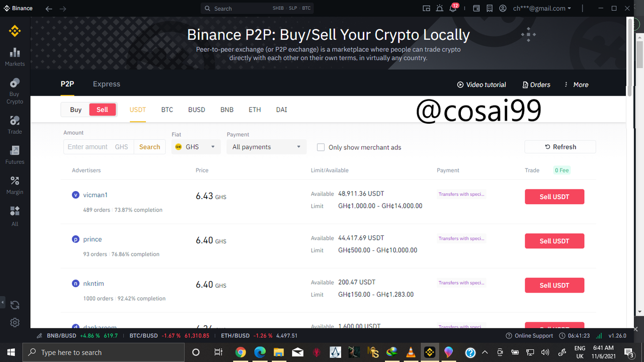
Task: Open the GHS fiat dropdown
Action: tap(196, 147)
